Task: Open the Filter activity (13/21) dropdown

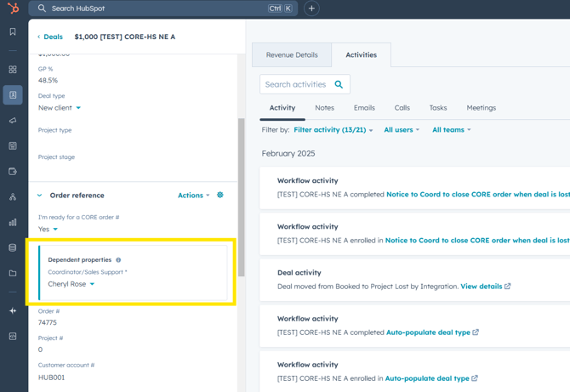Action: [333, 130]
